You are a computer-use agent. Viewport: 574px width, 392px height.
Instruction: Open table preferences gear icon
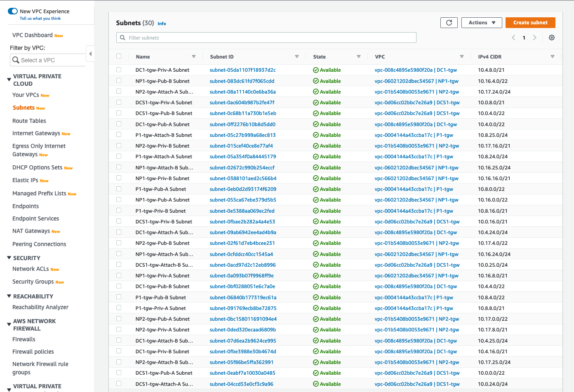pos(552,38)
